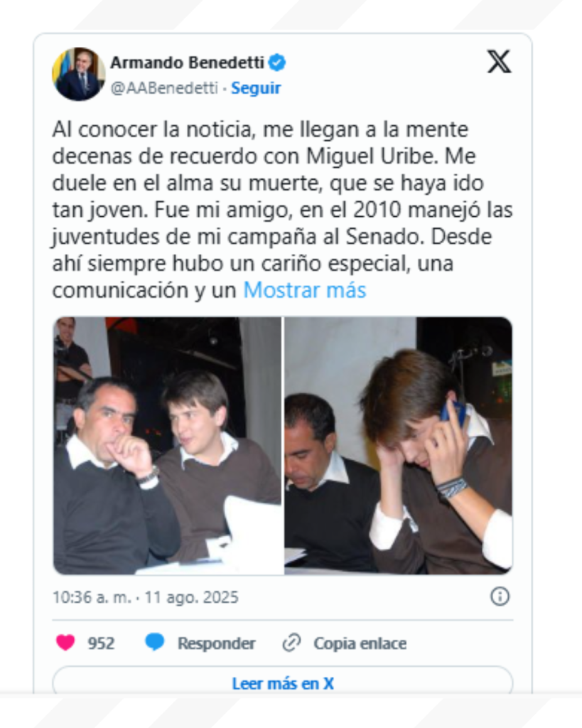Open the X logo link

tap(499, 62)
